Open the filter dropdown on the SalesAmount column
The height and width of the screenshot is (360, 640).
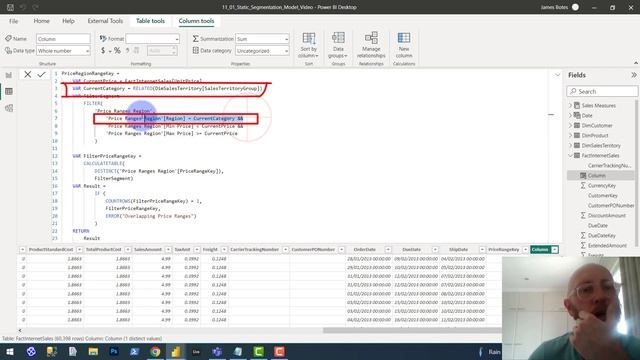(x=168, y=249)
